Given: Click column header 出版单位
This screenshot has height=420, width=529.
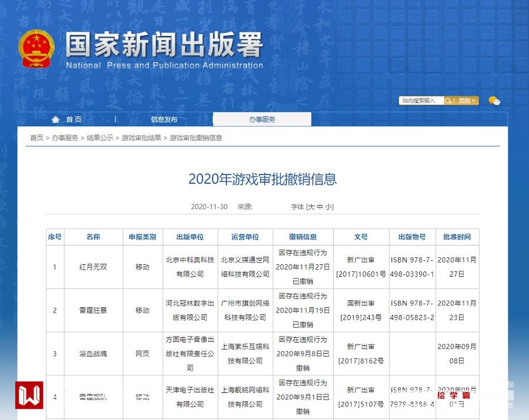Looking at the screenshot, I should click(190, 237).
